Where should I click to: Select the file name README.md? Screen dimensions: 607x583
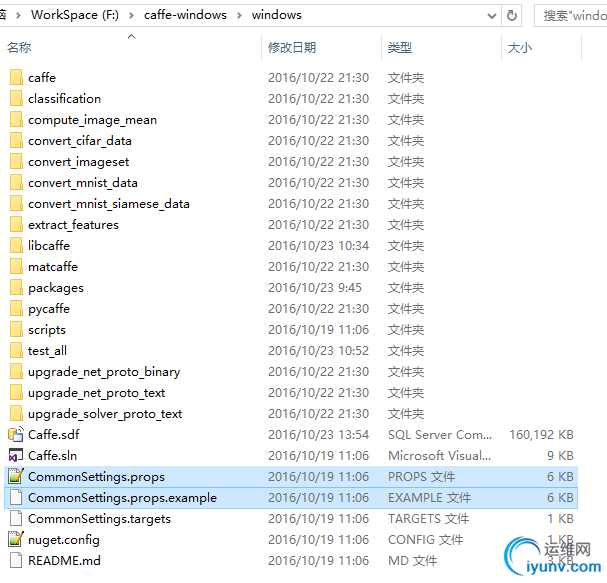click(x=64, y=561)
